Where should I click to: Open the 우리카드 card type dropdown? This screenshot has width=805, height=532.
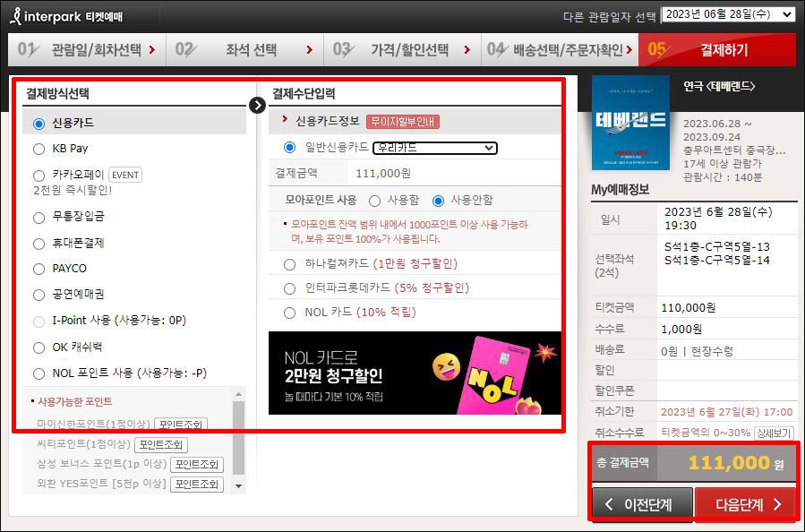[x=435, y=148]
